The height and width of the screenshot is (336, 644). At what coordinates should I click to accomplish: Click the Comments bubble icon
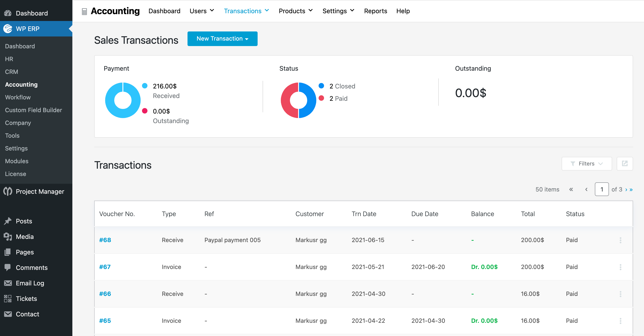pos(8,267)
